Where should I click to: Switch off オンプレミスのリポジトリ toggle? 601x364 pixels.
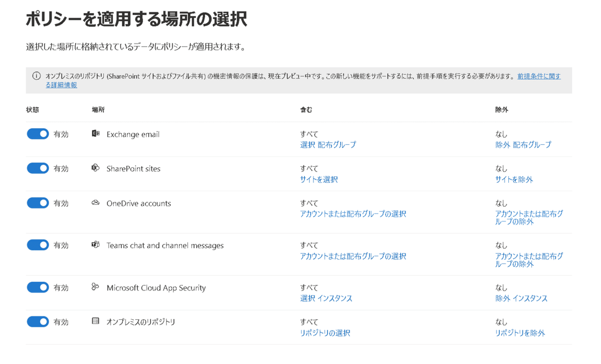tap(38, 322)
